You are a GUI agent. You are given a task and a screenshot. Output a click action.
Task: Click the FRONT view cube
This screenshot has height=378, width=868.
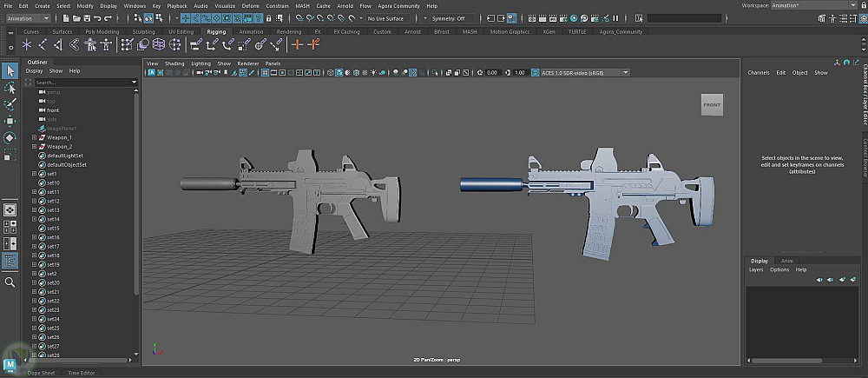point(712,105)
